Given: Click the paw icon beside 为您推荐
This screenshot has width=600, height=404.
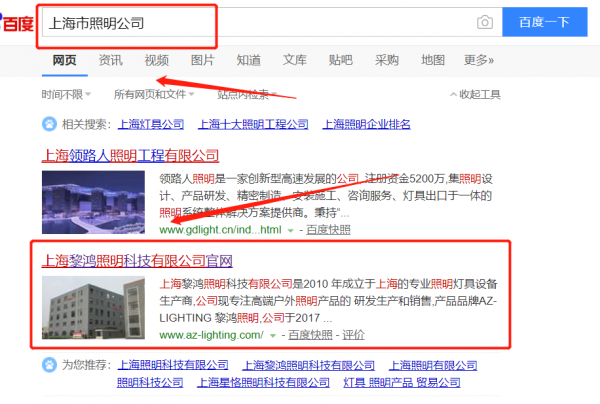Looking at the screenshot, I should (x=48, y=366).
